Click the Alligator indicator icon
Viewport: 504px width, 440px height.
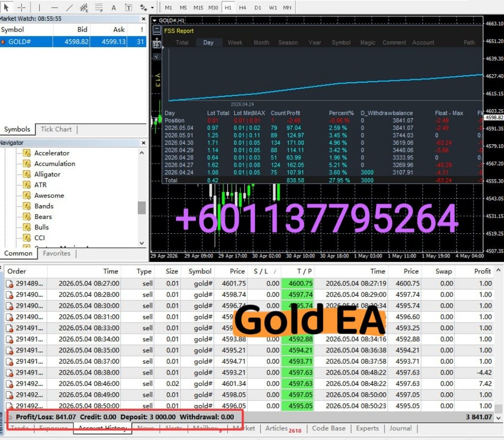coord(27,174)
